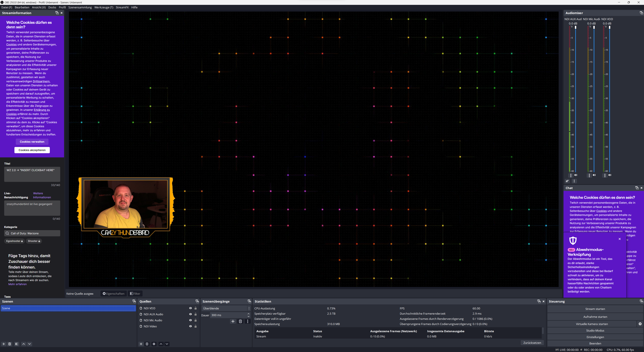Viewport: 644px width, 352px height.
Task: Hide the NDI Video source
Action: pyautogui.click(x=190, y=326)
